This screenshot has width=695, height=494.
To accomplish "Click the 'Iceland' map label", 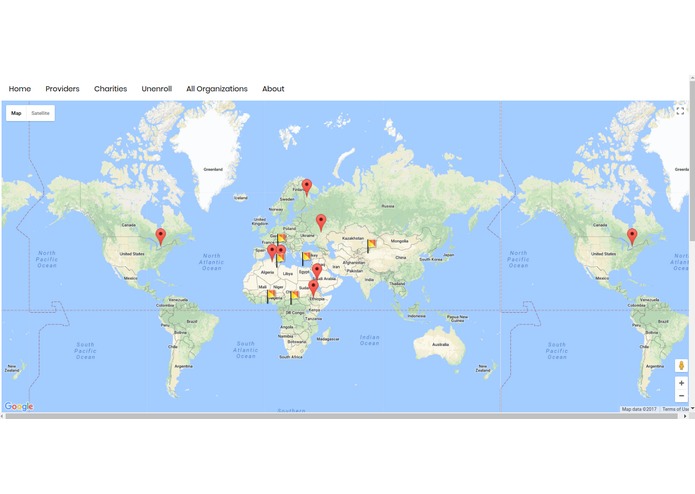I will tap(241, 198).
